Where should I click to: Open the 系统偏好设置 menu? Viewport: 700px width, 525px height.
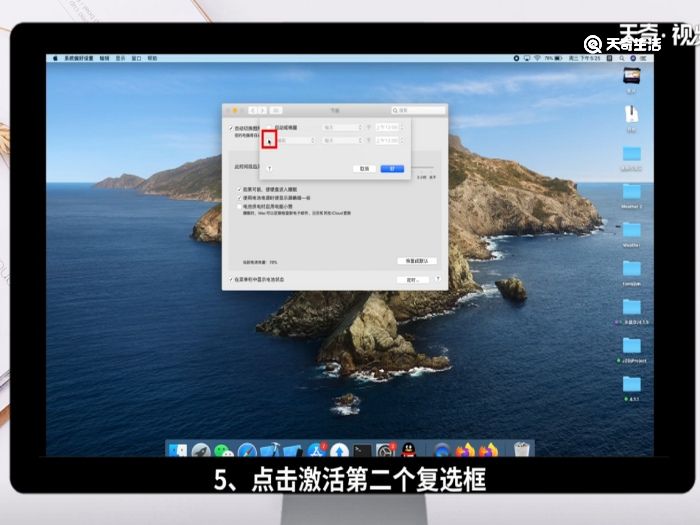click(x=79, y=58)
